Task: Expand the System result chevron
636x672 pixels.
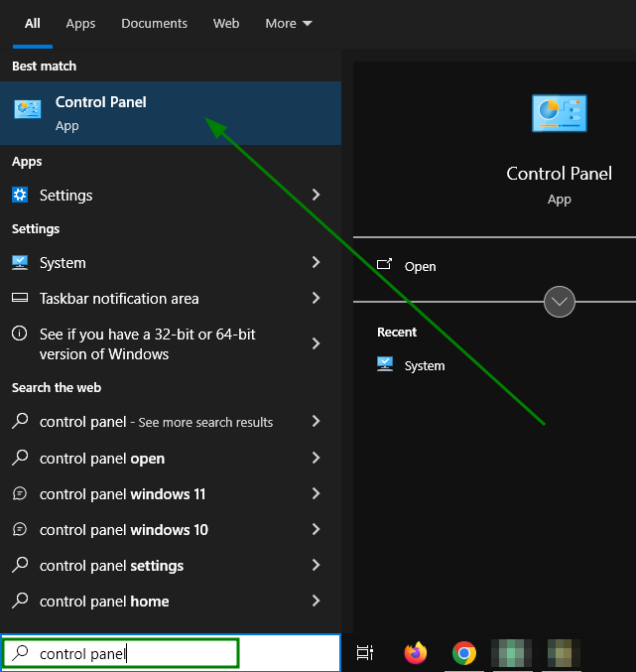Action: [317, 262]
